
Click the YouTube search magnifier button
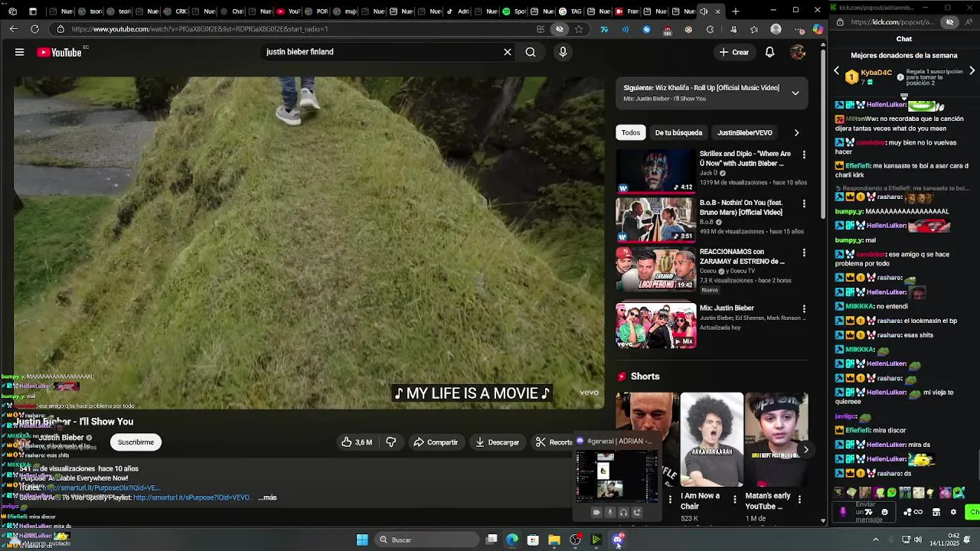point(531,52)
